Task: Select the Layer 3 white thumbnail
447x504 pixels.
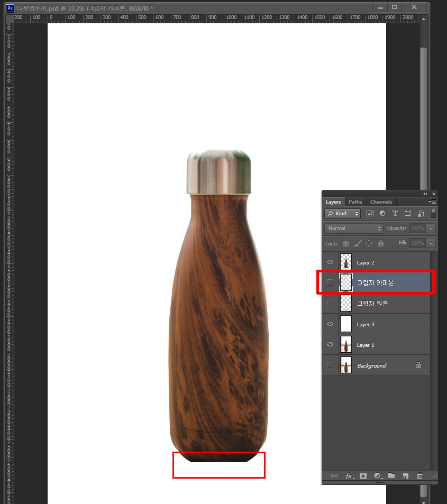Action: (x=346, y=324)
